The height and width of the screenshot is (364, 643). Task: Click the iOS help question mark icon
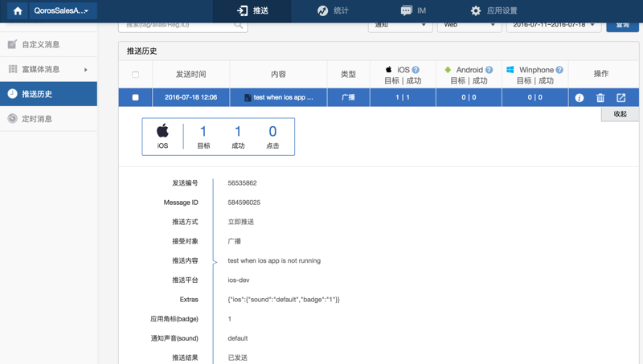pyautogui.click(x=416, y=70)
